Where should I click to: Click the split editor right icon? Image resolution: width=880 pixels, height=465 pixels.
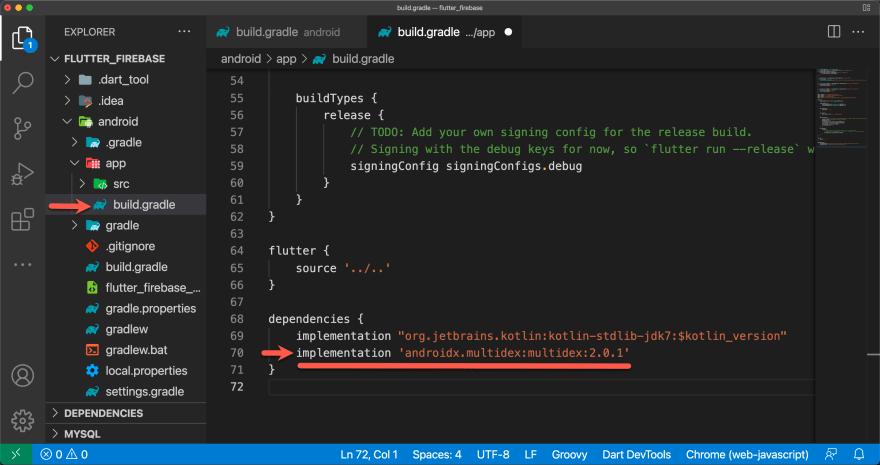pyautogui.click(x=834, y=32)
